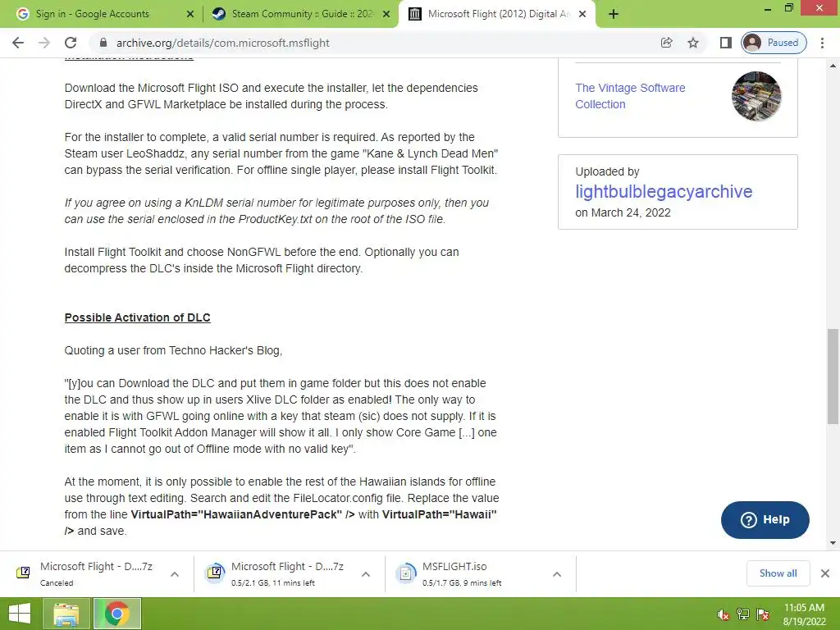
Task: Open The Vintage Software Collection link
Action: tap(630, 96)
